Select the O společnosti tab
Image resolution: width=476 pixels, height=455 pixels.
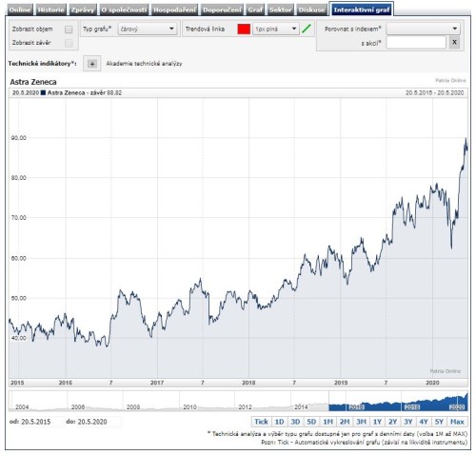click(x=124, y=10)
